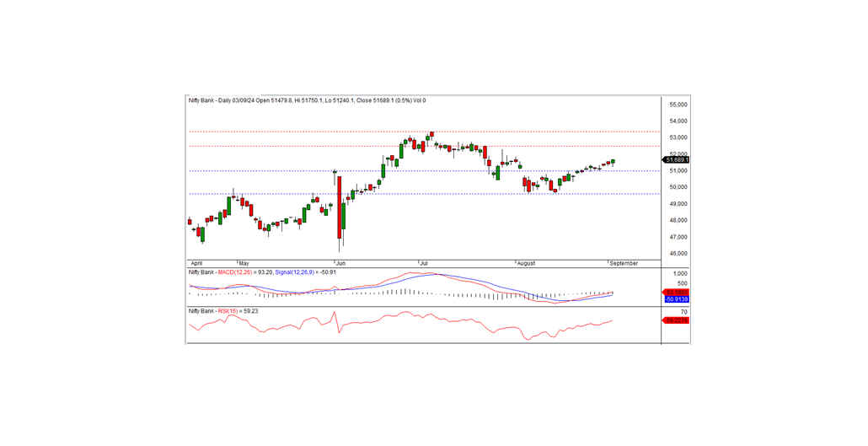Screen dimensions: 868x446
Task: Click the 50,000 price axis label
Action: click(678, 187)
